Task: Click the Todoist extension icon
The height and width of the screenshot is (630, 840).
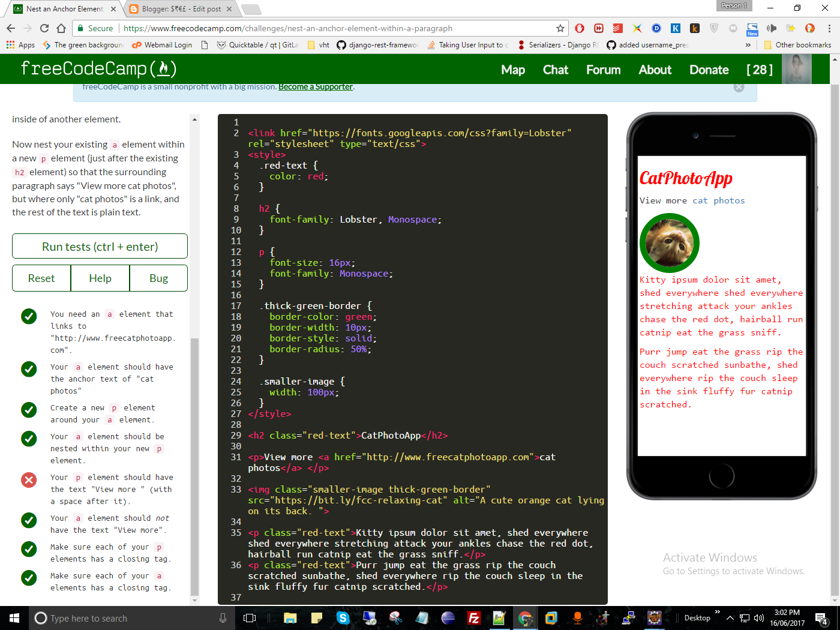Action: click(x=617, y=28)
